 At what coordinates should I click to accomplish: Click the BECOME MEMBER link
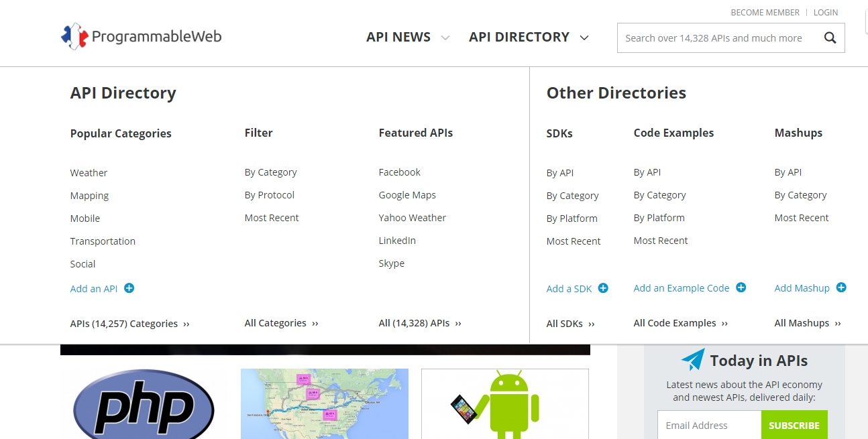coord(765,13)
